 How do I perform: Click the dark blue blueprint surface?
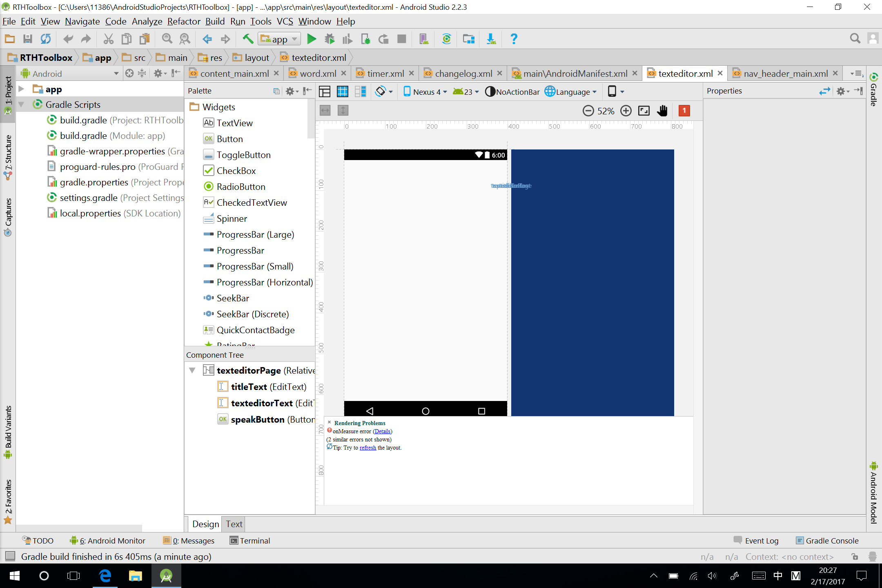[592, 283]
